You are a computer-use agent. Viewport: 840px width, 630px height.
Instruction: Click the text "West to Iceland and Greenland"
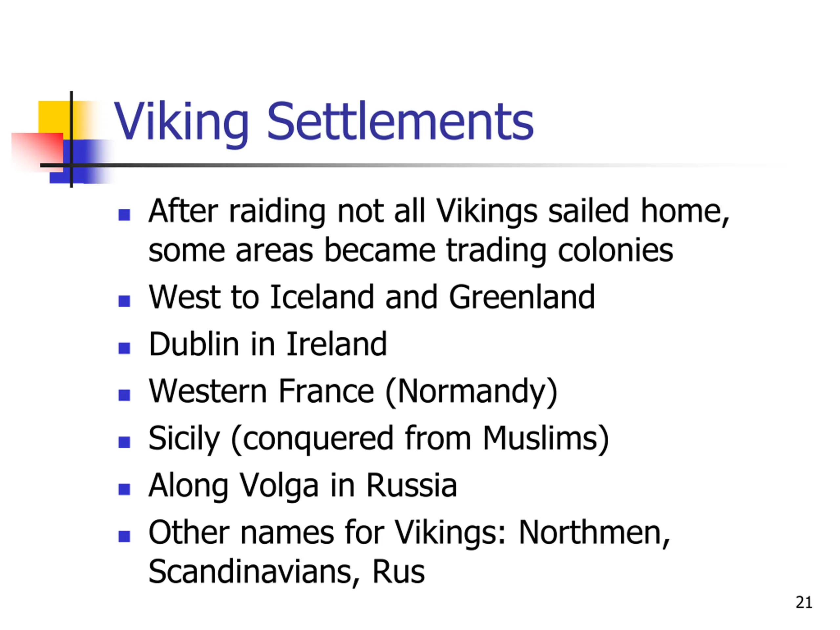(371, 297)
